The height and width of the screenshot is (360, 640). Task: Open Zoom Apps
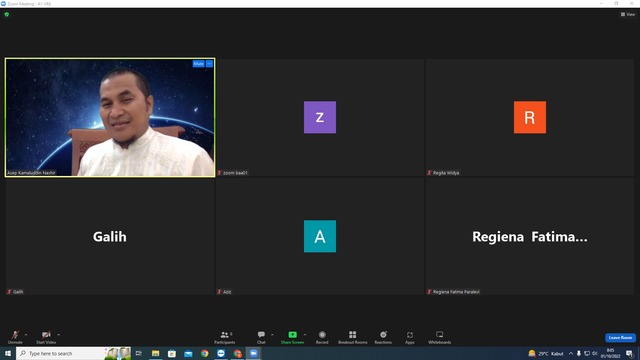(x=410, y=337)
